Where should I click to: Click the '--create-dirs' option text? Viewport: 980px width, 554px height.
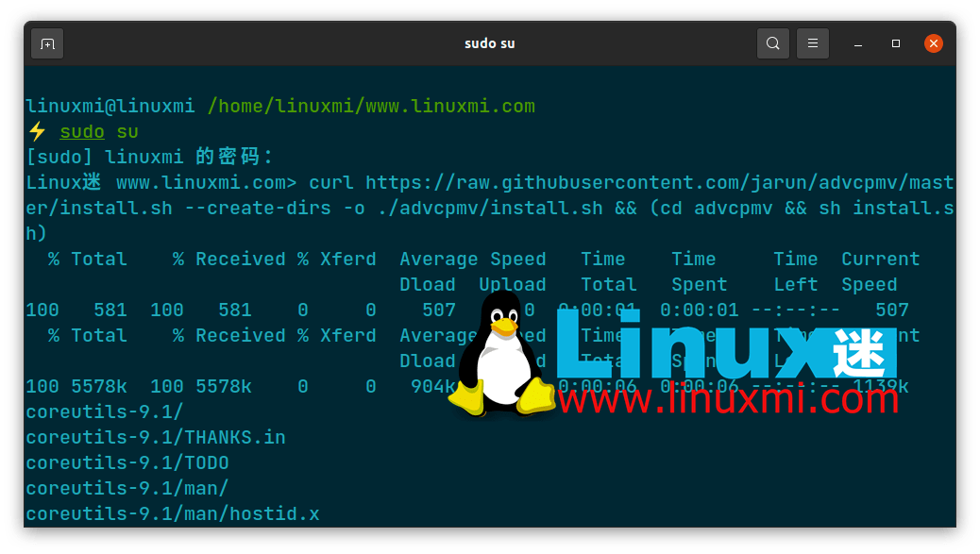point(258,208)
